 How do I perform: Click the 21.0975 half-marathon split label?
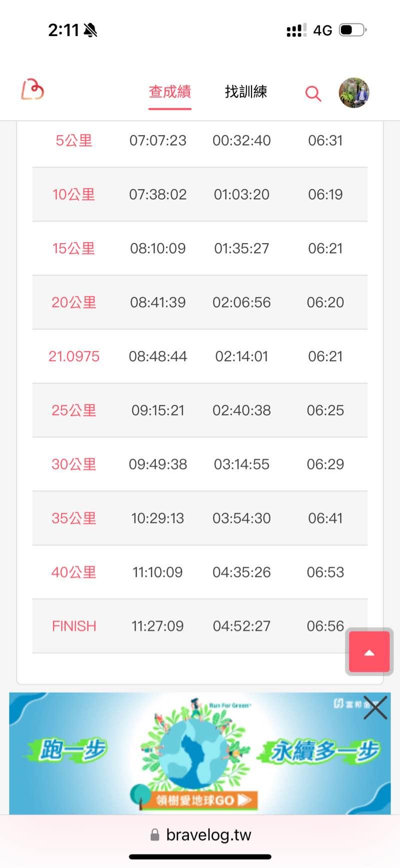click(74, 357)
